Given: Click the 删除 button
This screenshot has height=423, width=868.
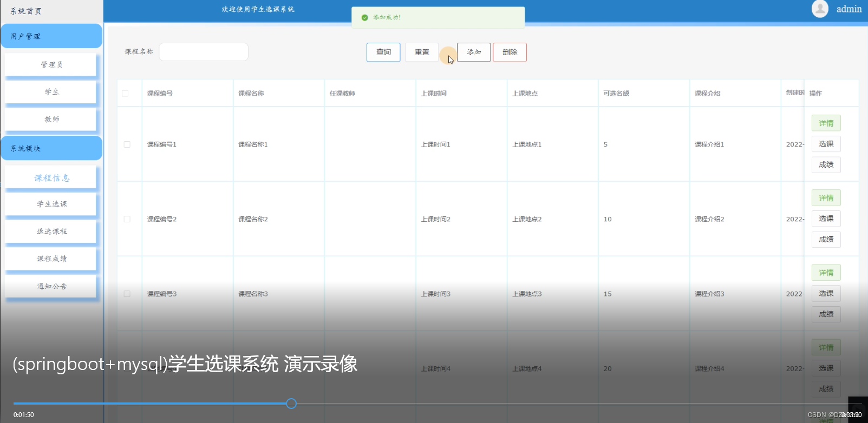Looking at the screenshot, I should (510, 52).
